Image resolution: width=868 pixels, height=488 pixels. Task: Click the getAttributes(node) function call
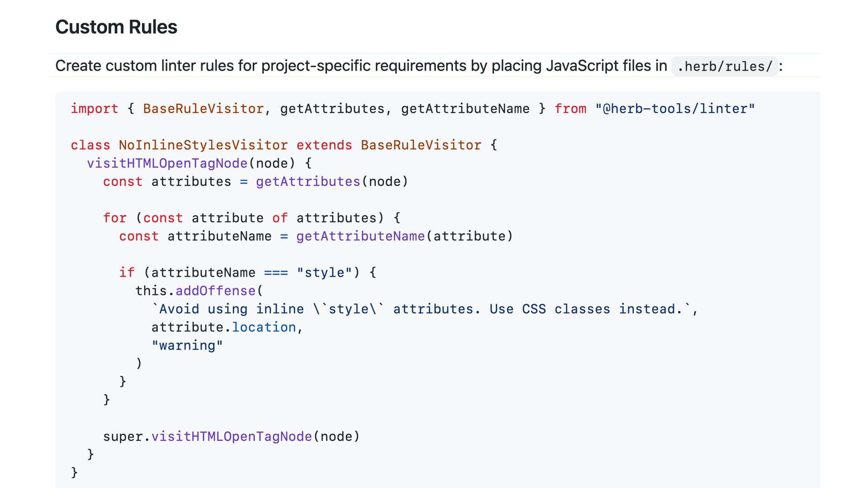tap(331, 182)
